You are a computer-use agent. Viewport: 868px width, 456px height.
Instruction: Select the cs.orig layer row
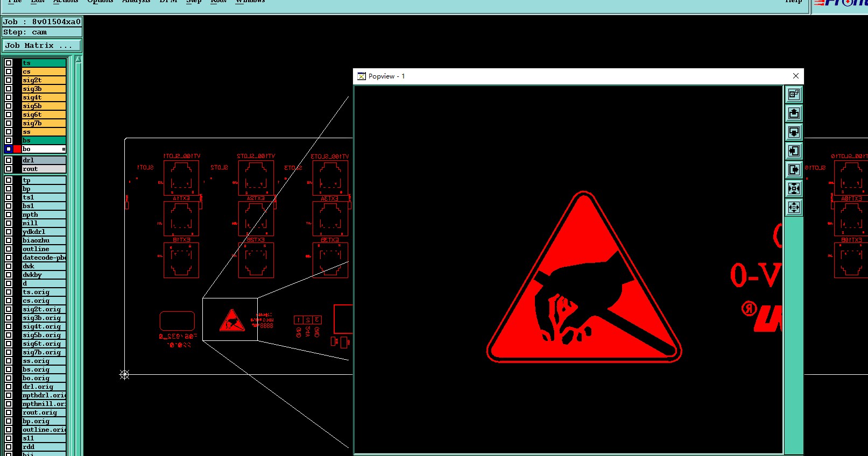pyautogui.click(x=44, y=301)
